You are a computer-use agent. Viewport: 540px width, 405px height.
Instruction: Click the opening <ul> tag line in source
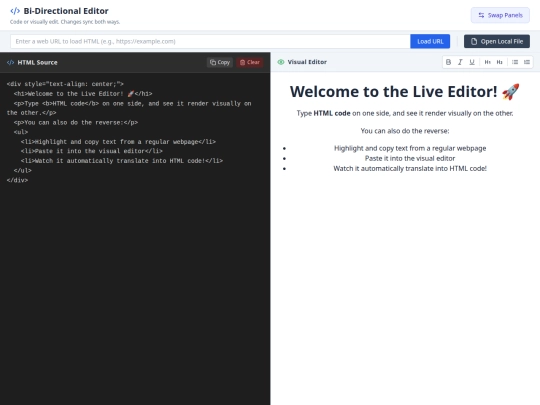click(x=21, y=132)
